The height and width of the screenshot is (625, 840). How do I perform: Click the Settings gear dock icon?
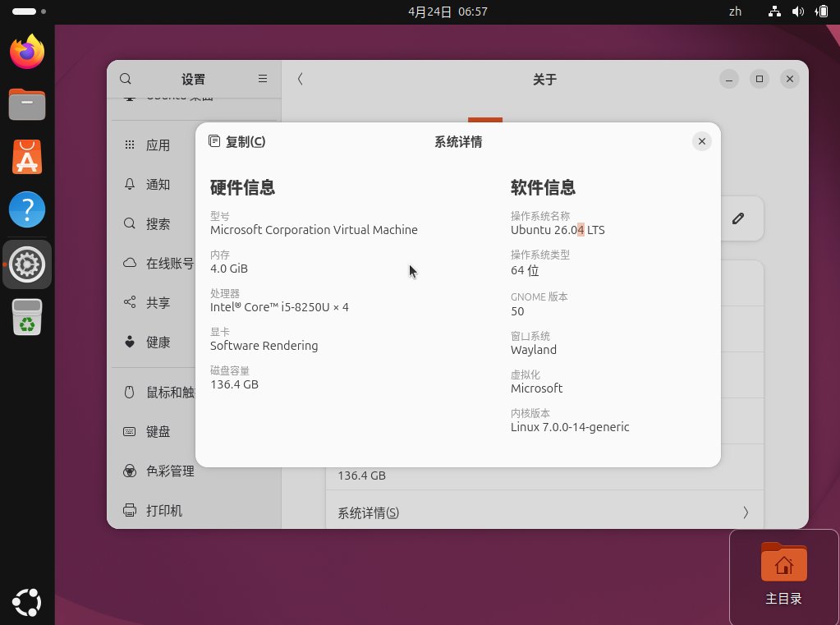tap(27, 264)
